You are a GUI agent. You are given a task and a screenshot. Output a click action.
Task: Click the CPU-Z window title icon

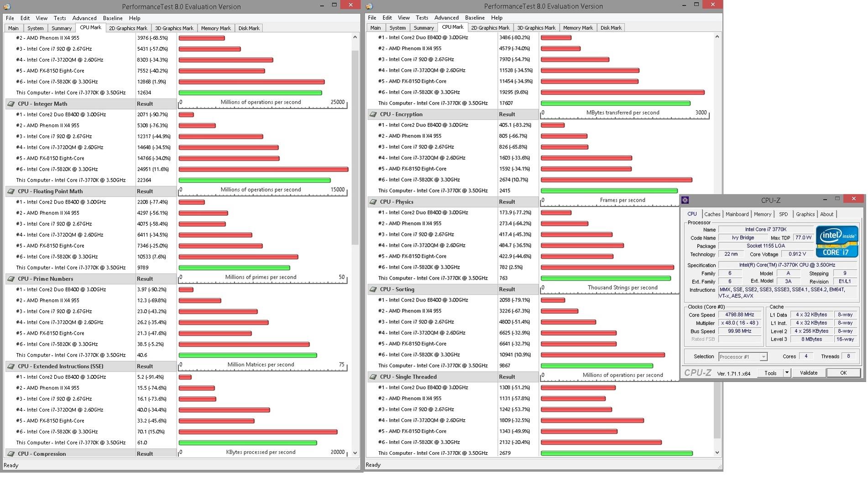[x=685, y=200]
